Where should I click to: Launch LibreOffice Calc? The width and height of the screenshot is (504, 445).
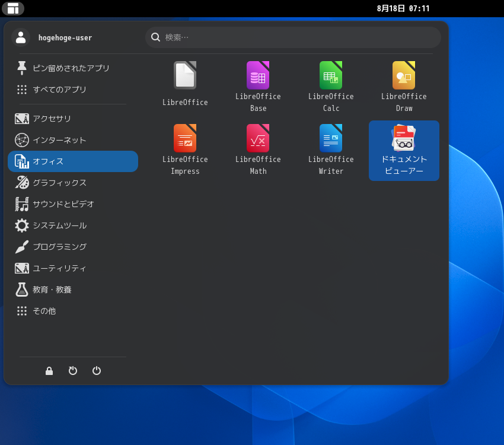331,84
